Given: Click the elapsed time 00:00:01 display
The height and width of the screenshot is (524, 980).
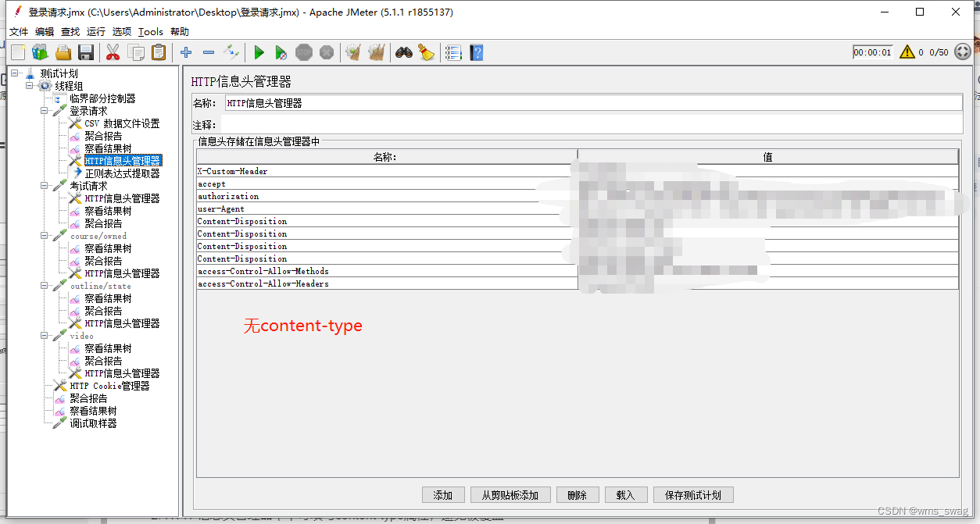Looking at the screenshot, I should coord(872,52).
